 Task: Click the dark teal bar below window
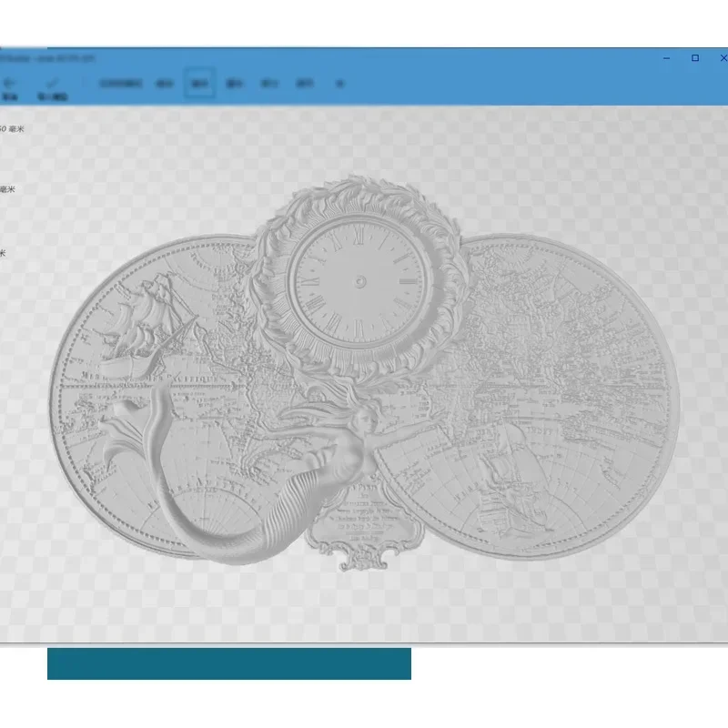229,663
